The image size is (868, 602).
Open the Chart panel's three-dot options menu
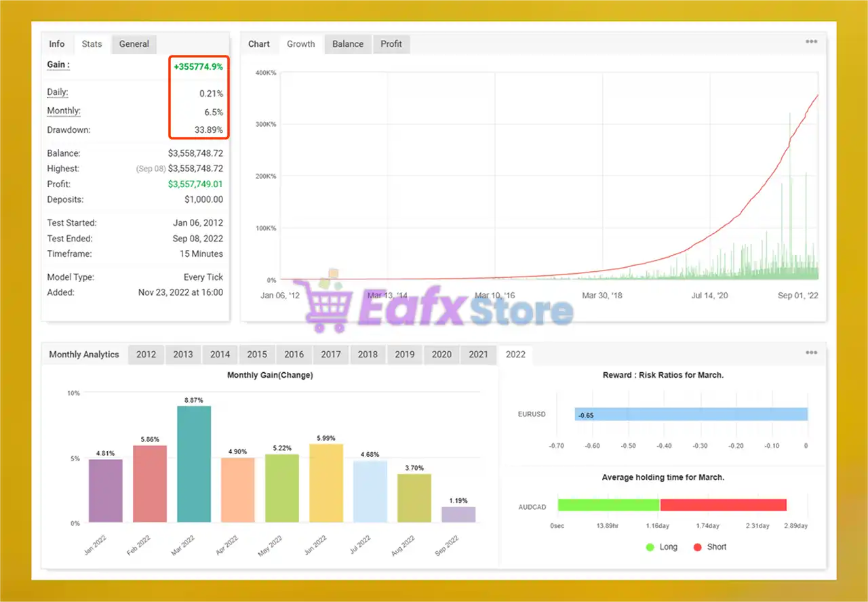(x=811, y=41)
